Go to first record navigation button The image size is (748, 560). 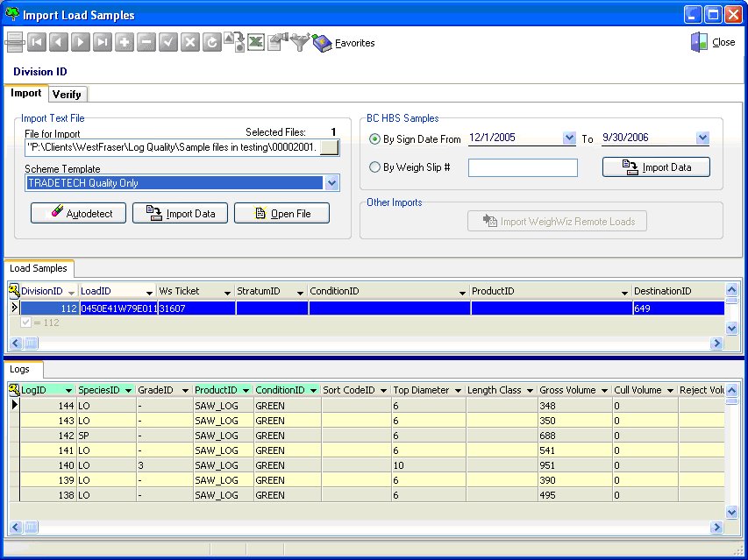coord(37,42)
